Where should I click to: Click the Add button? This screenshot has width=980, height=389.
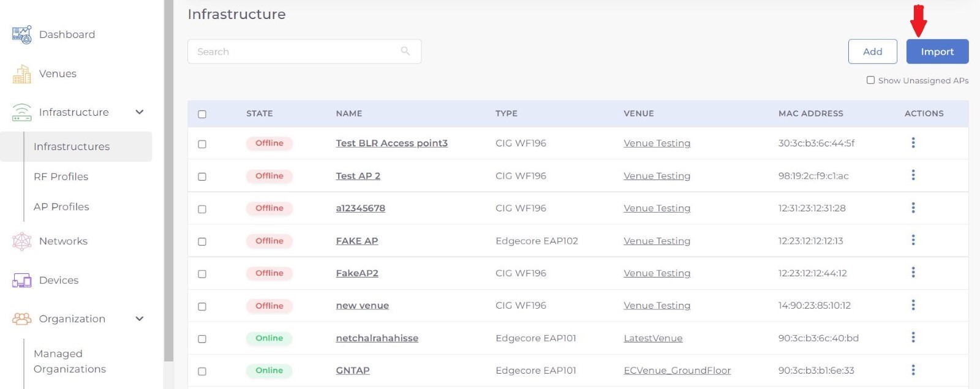pos(872,51)
